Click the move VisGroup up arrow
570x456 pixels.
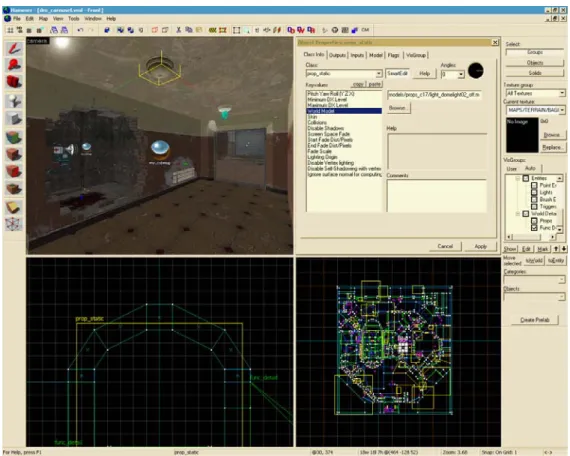(x=556, y=249)
